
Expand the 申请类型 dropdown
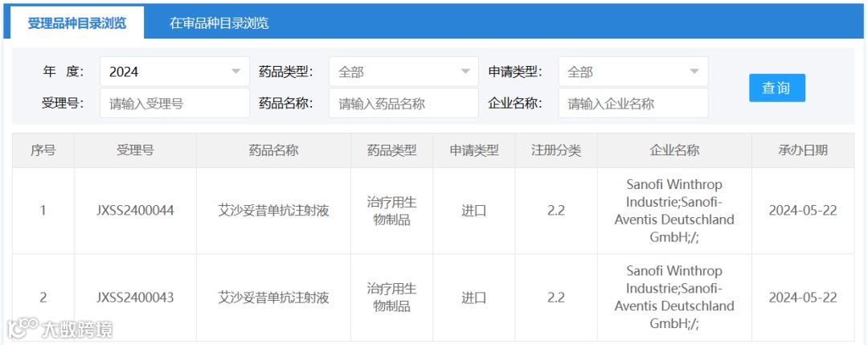633,72
